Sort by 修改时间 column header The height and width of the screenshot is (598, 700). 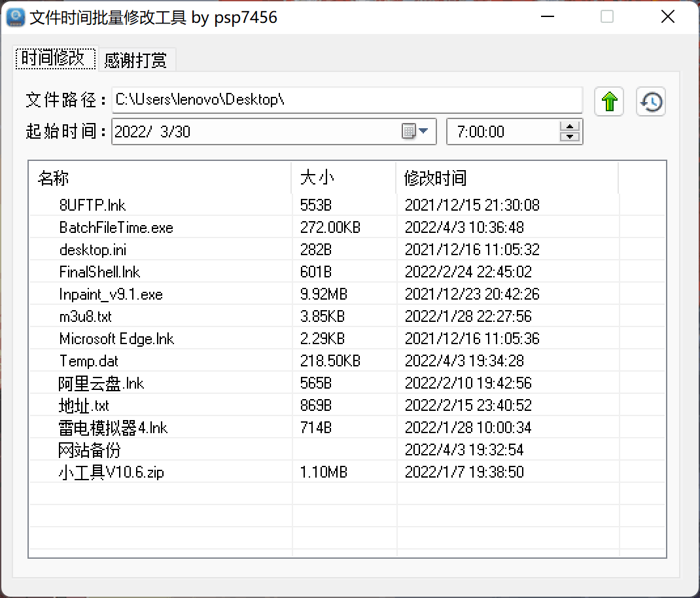506,178
